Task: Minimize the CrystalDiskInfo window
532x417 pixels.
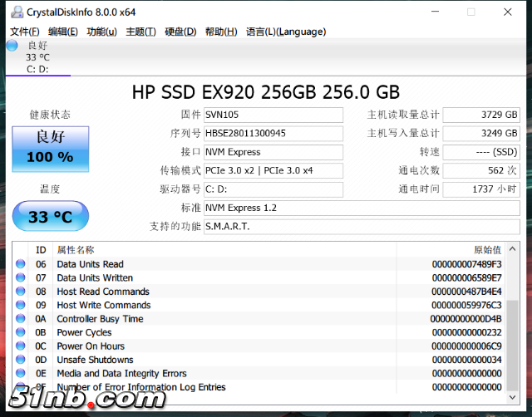Action: pyautogui.click(x=436, y=12)
